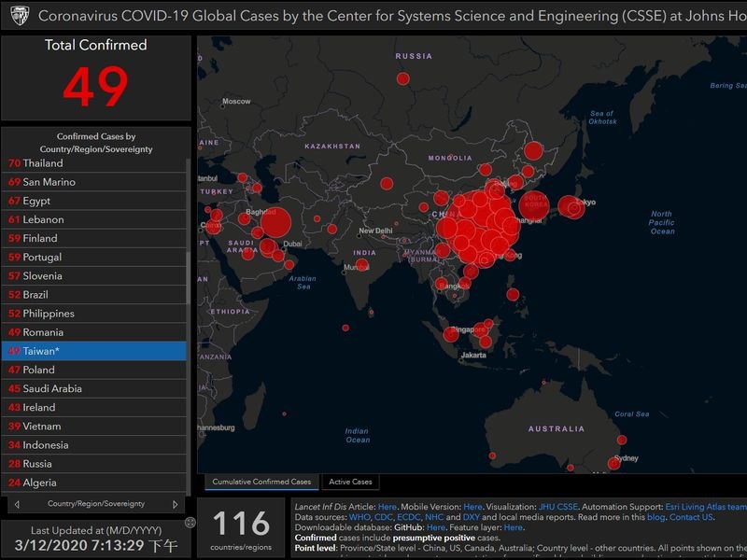Click the Last Updated timestamp
This screenshot has width=747, height=560.
pyautogui.click(x=96, y=546)
